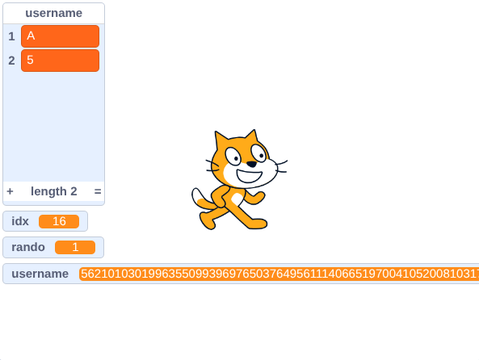Click the plus icon to add a list item
Screen dimensions: 479x360
[10, 191]
